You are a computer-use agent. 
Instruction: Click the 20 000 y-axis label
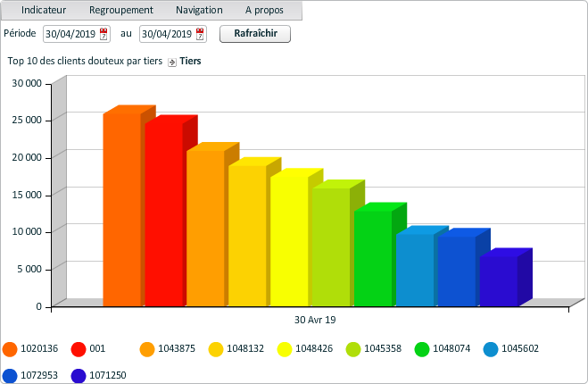click(27, 157)
